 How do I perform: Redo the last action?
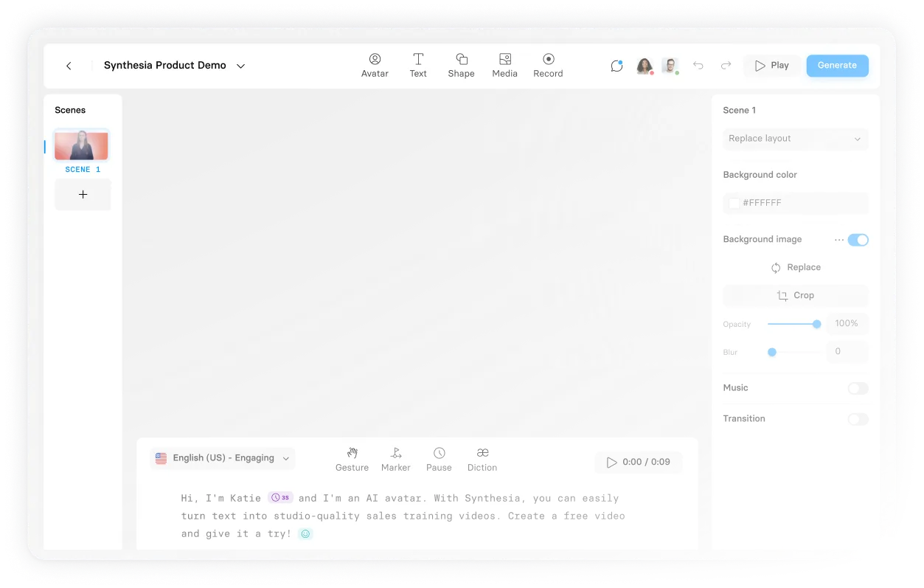[726, 66]
